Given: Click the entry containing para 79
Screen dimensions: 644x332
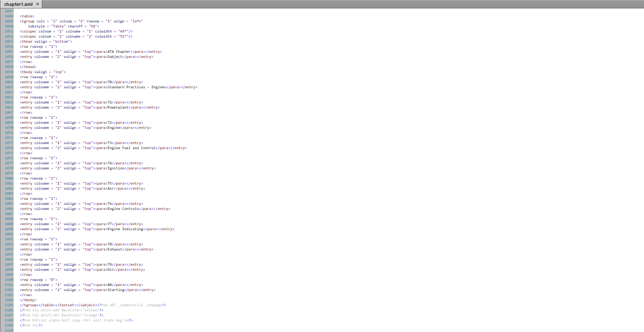Looking at the screenshot, I should (82, 264).
